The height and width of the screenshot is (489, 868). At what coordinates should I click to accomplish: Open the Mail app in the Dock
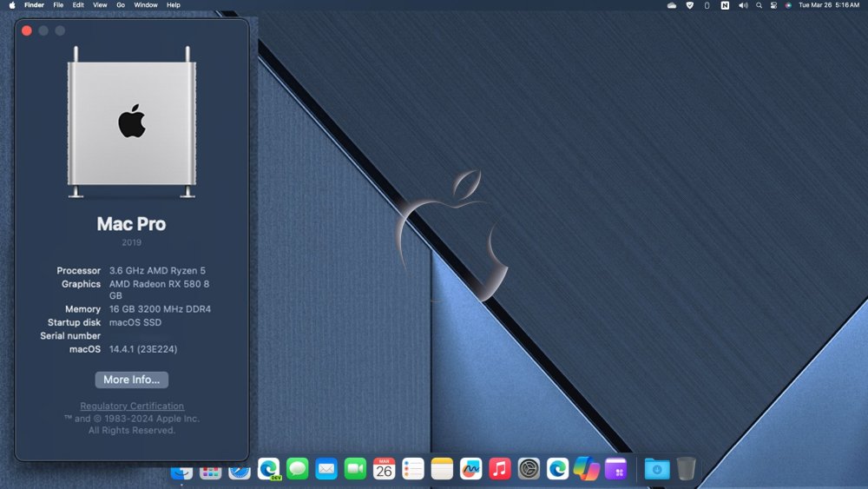(x=326, y=469)
